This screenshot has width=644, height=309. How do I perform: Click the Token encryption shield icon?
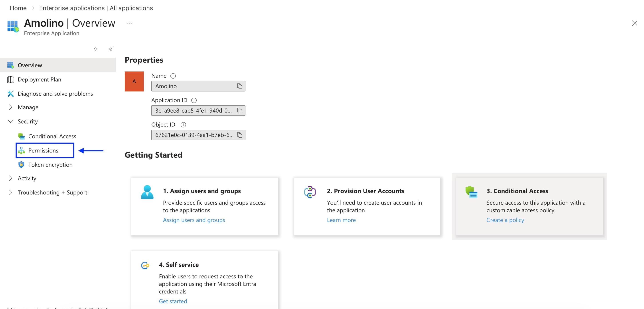click(21, 164)
